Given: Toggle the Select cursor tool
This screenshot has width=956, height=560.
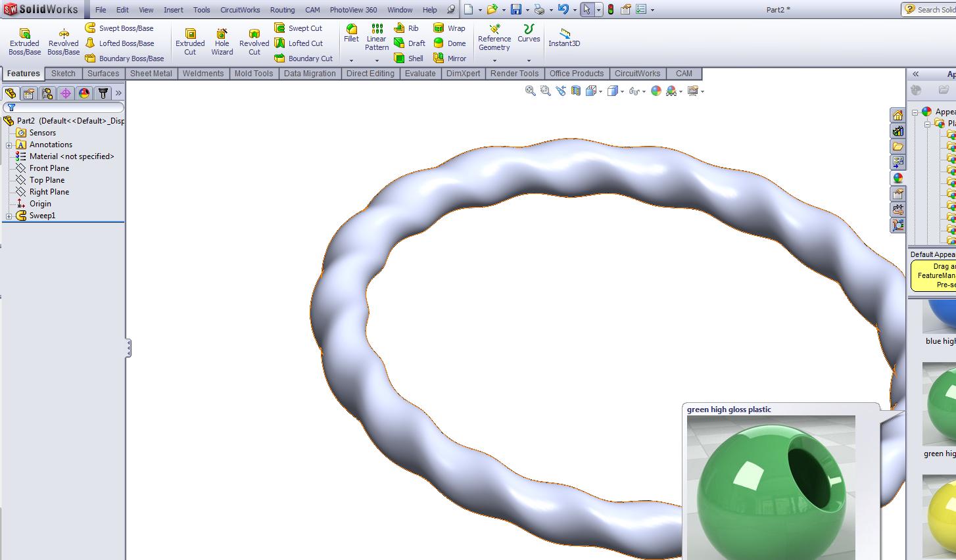Looking at the screenshot, I should [x=586, y=10].
